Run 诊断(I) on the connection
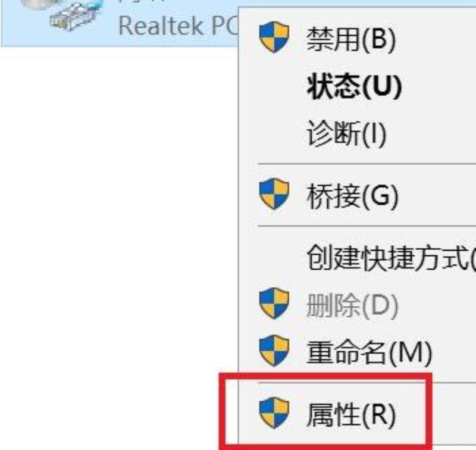The width and height of the screenshot is (476, 450). pos(346,133)
